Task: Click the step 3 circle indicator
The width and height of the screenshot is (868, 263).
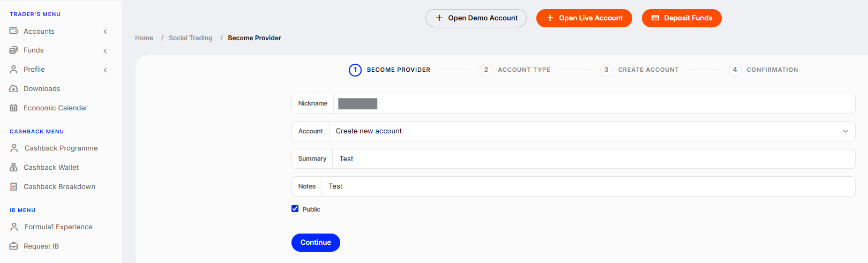Action: point(606,70)
